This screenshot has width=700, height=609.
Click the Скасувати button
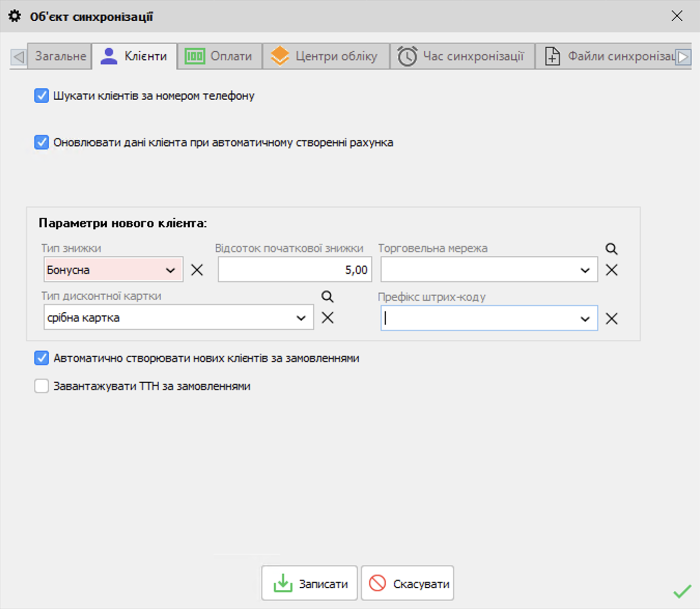pos(408,583)
